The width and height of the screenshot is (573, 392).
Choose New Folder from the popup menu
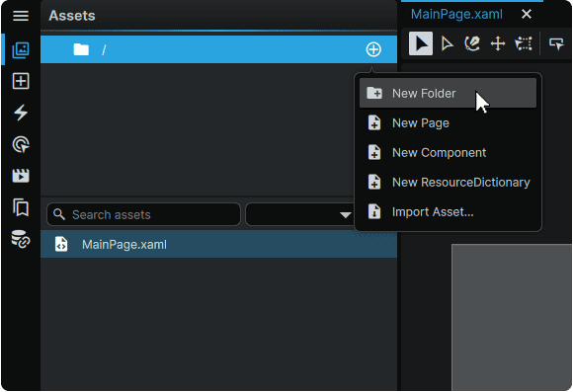click(x=448, y=93)
